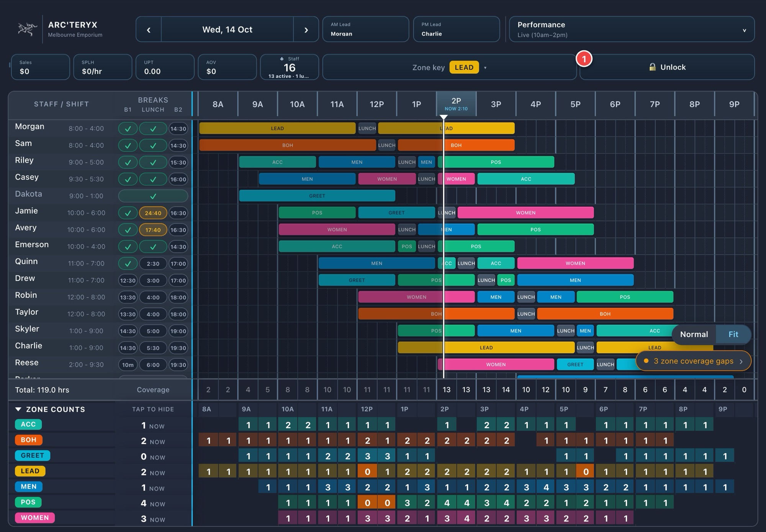Switch to Normal view mode
The image size is (766, 532).
tap(694, 334)
